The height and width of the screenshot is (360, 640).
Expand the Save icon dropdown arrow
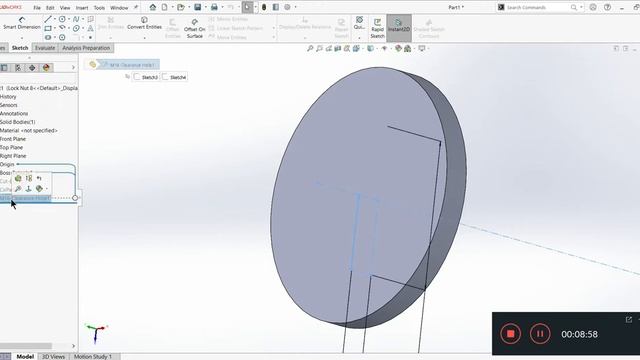[205, 7]
